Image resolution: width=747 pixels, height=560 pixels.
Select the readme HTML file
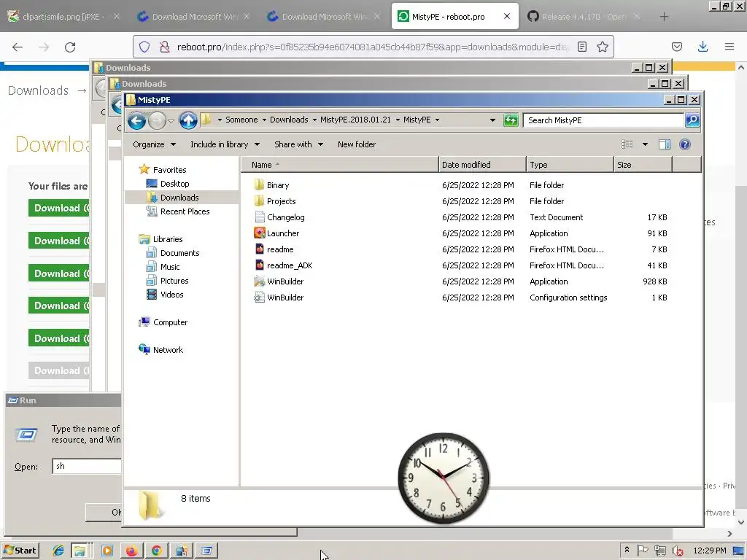point(274,249)
